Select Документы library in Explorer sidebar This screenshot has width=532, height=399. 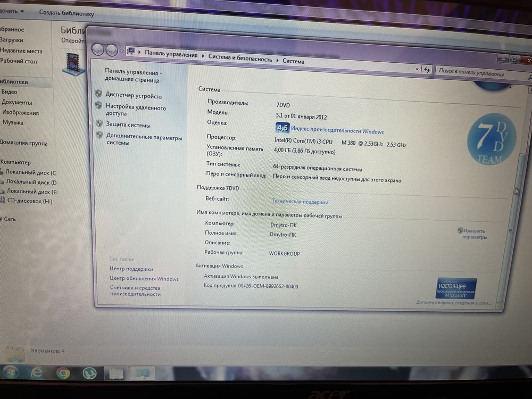[16, 102]
